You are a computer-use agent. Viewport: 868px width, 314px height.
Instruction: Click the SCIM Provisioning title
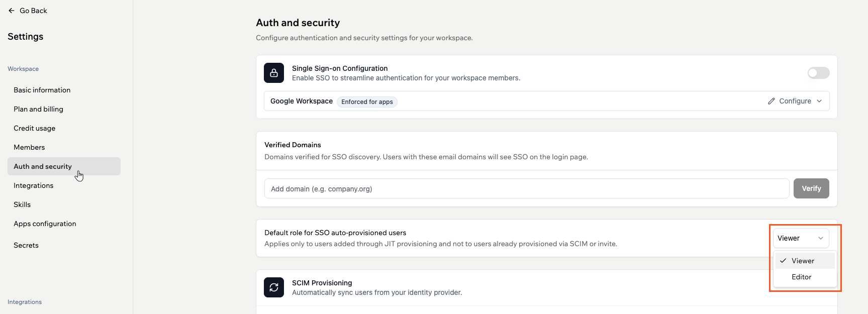coord(322,283)
